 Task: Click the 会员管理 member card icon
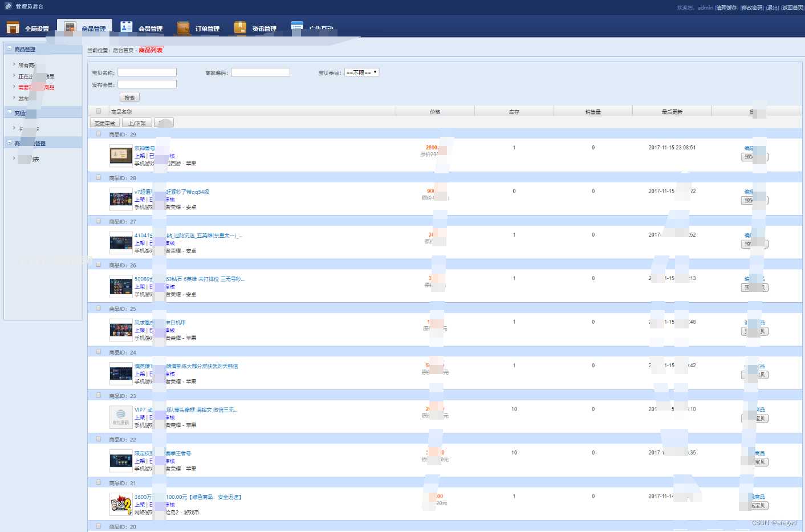[127, 27]
